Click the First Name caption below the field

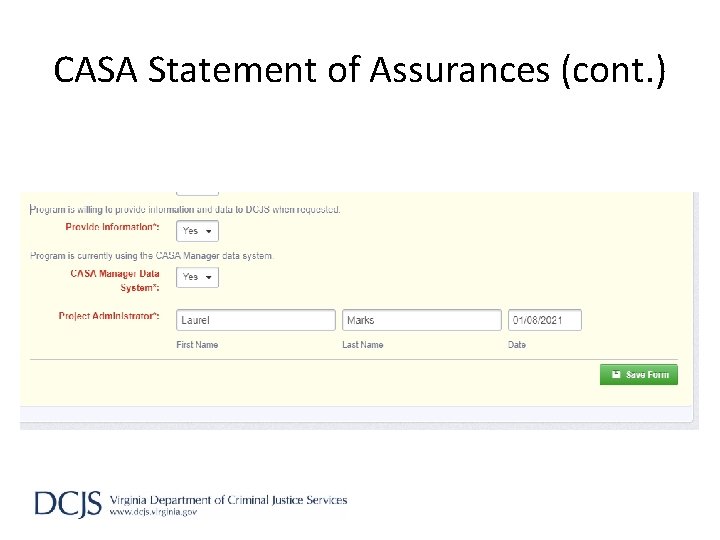tap(197, 345)
